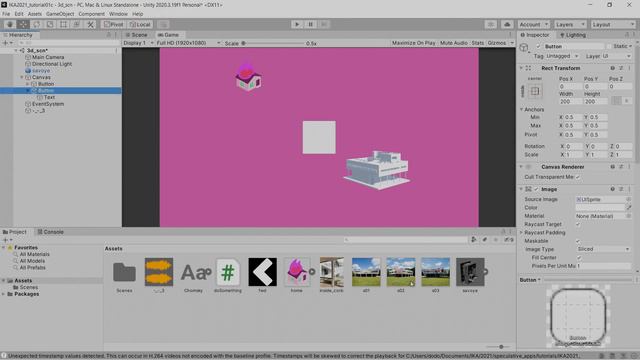Image resolution: width=640 pixels, height=360 pixels.
Task: Open Rect Transform help icon
Action: 612,68
